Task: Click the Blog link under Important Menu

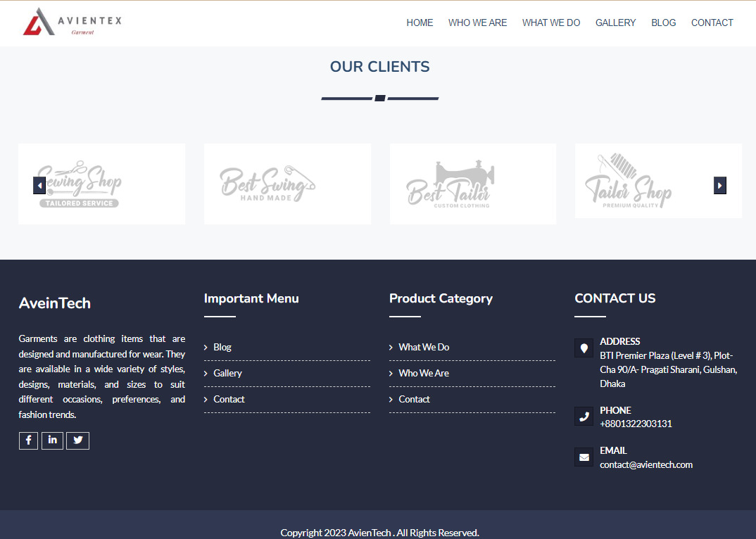Action: (x=222, y=347)
